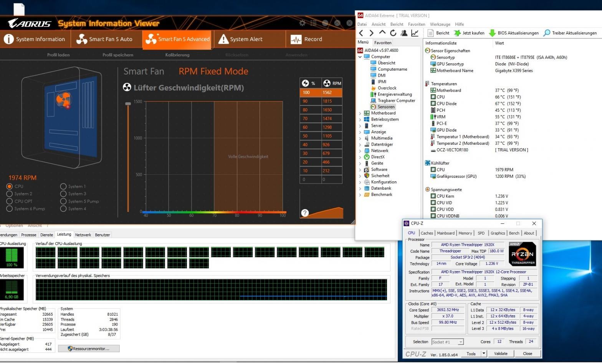Click Arbeitsspeicher usage thumbnail
Viewport: 602px width, 364px height.
click(12, 290)
